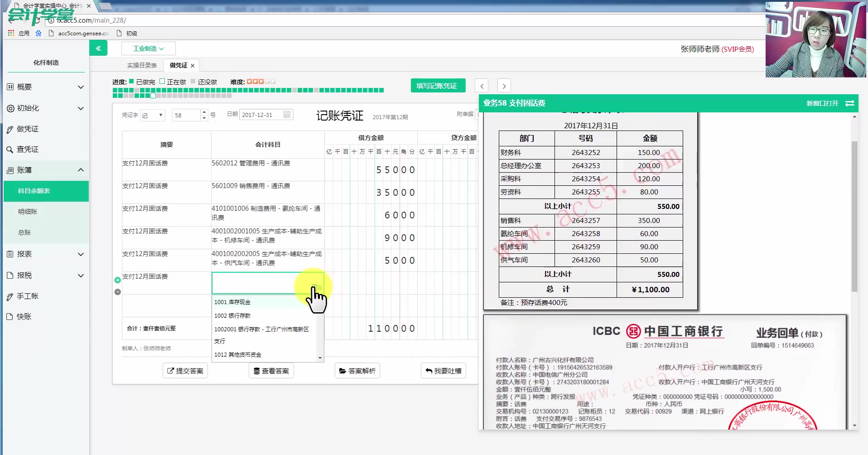Click 张师师老师 user name
Viewport: 868px width, 455px height.
(700, 49)
